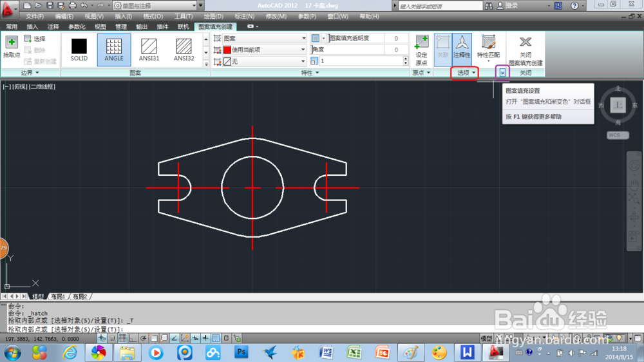This screenshot has height=362, width=644.
Task: Open the Draw (绘图) menu
Action: 214,17
